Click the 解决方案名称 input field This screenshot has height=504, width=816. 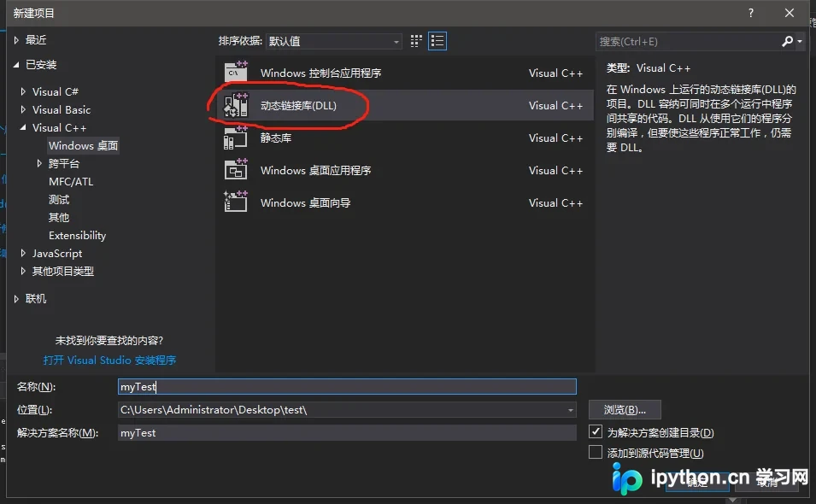point(347,433)
